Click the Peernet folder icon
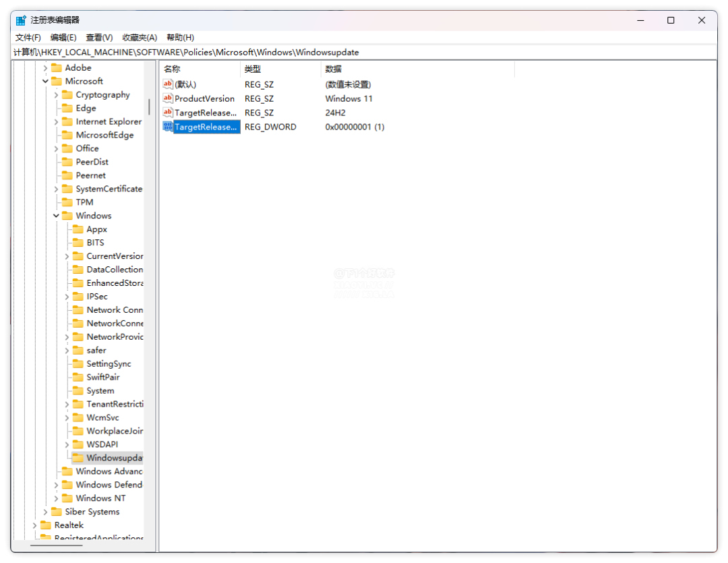Screen dimensions: 728x563 (67, 175)
